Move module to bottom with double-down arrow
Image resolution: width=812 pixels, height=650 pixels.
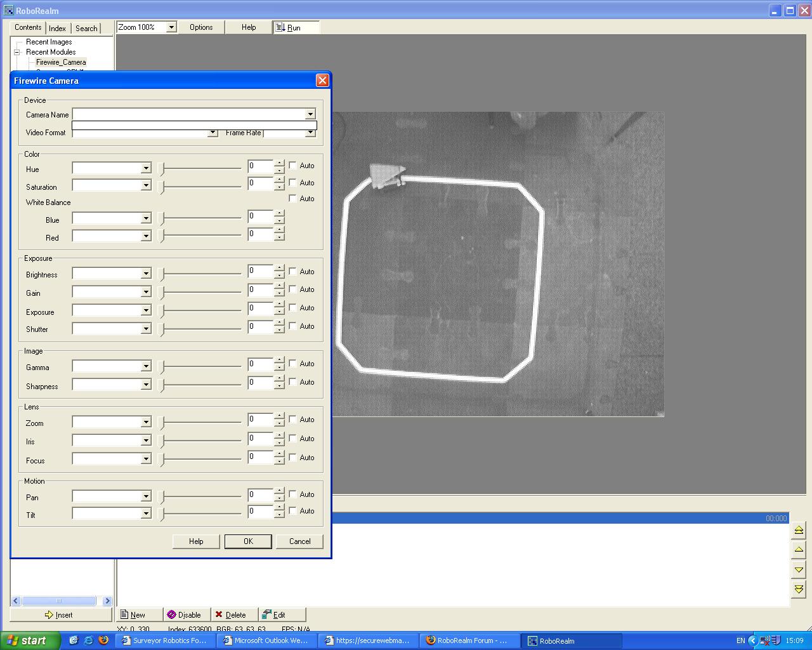tap(799, 589)
